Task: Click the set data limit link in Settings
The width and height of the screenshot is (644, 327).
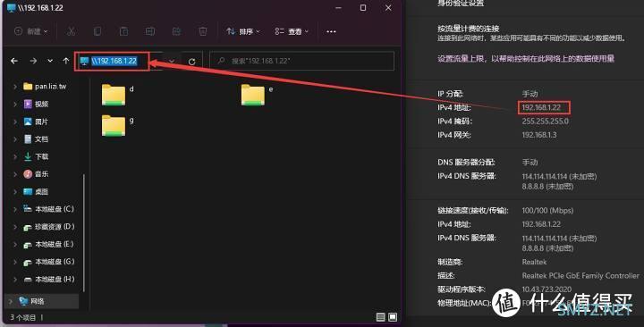Action: pos(526,58)
